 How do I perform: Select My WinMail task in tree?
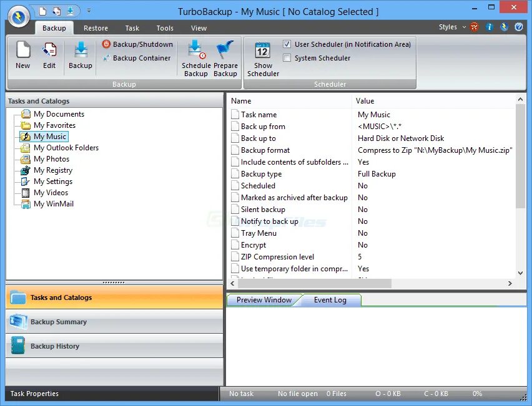pos(54,204)
